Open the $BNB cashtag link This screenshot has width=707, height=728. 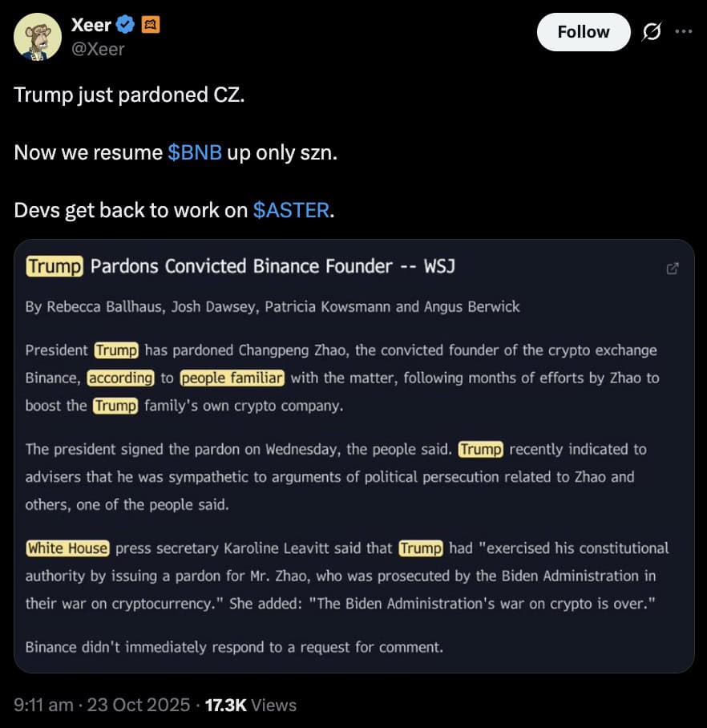tap(195, 152)
